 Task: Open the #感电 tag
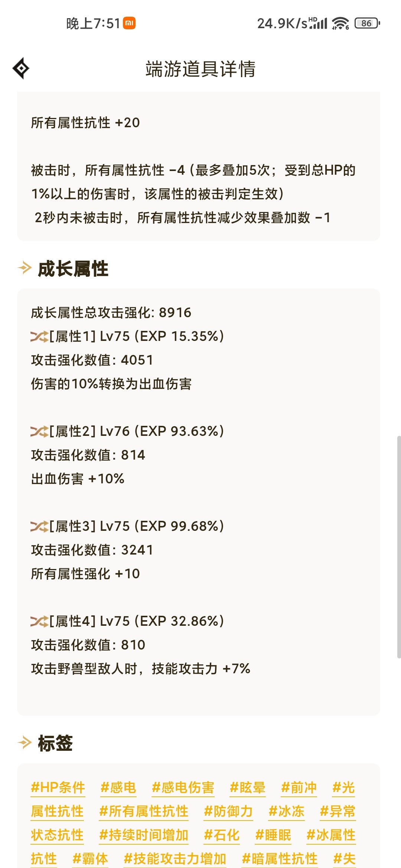coord(118,788)
